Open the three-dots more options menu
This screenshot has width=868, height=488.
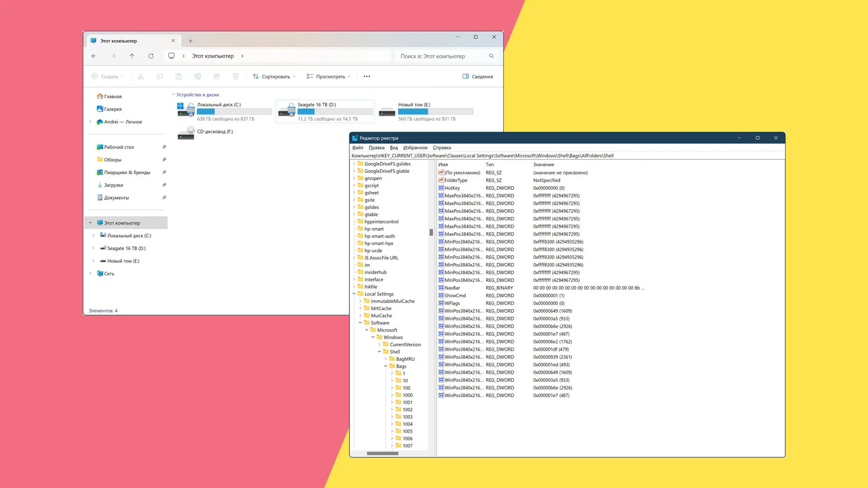point(367,76)
